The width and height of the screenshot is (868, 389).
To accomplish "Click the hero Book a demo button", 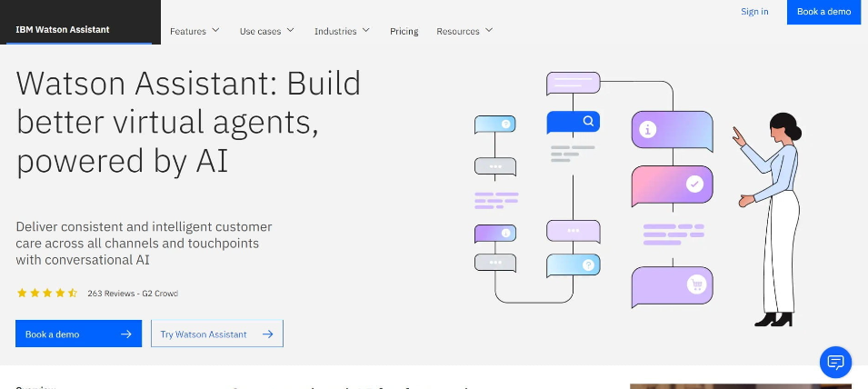I will (78, 334).
